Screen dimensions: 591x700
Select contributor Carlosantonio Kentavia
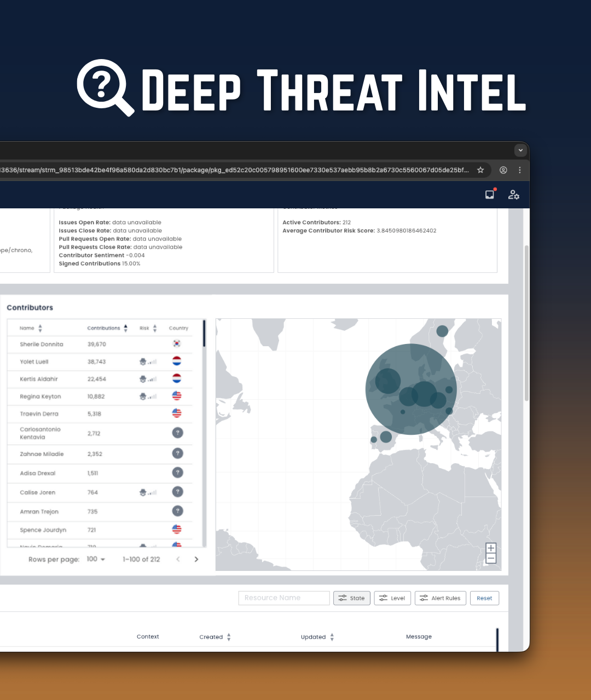(x=40, y=433)
